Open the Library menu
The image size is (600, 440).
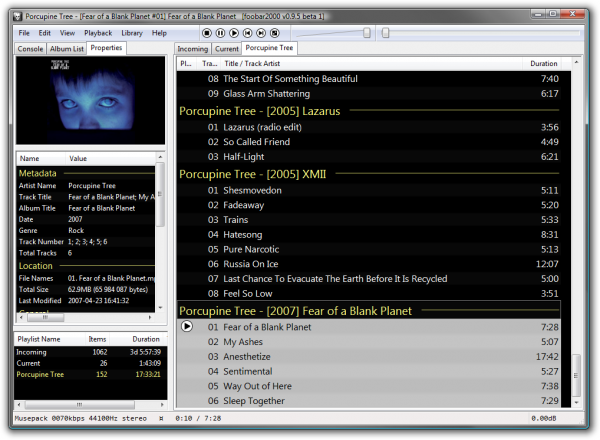pos(131,33)
